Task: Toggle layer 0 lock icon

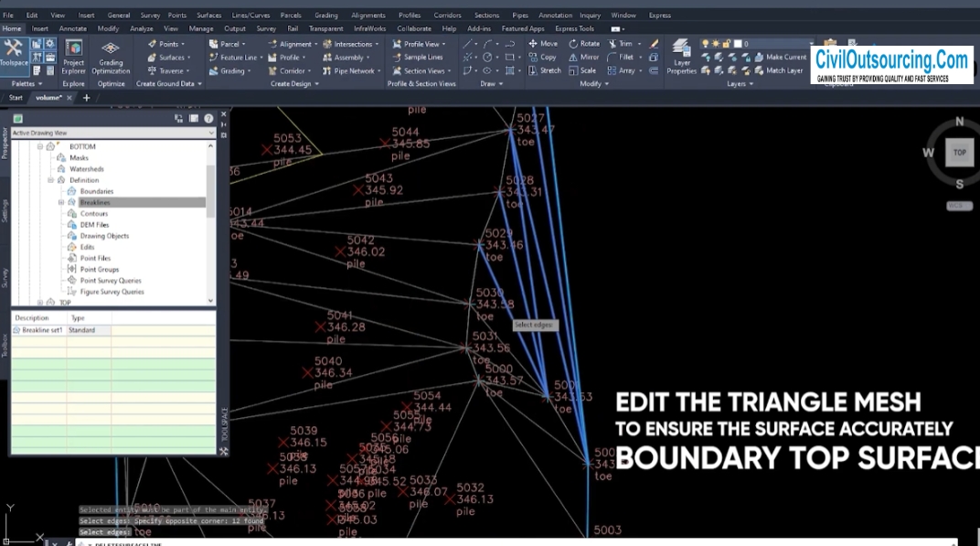Action: point(726,44)
